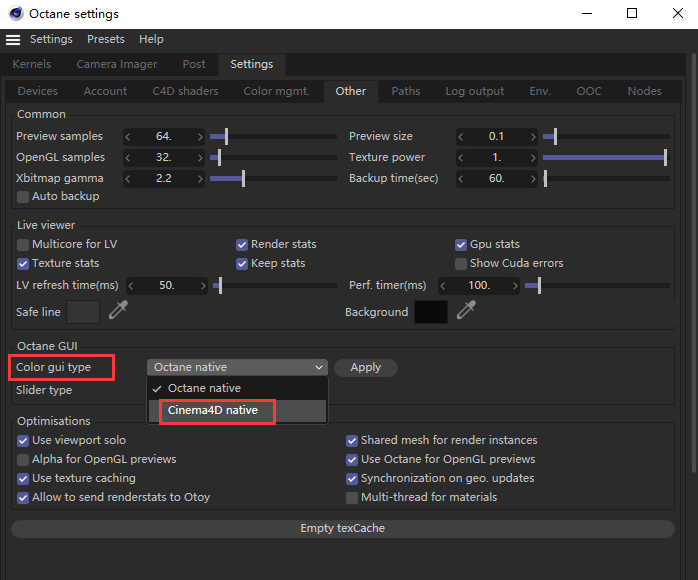
Task: Click the Octane settings app logo
Action: pos(16,13)
